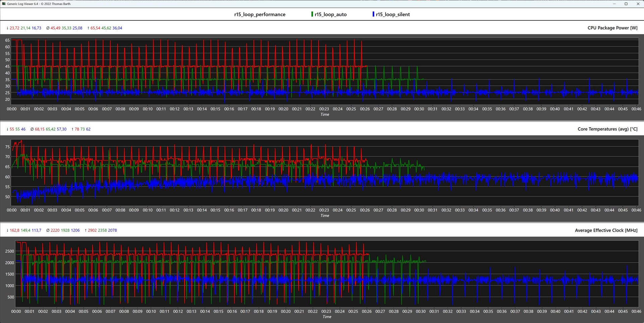The image size is (644, 323).
Task: Click the minimum arrow icon in CPU power stats
Action: (7, 28)
